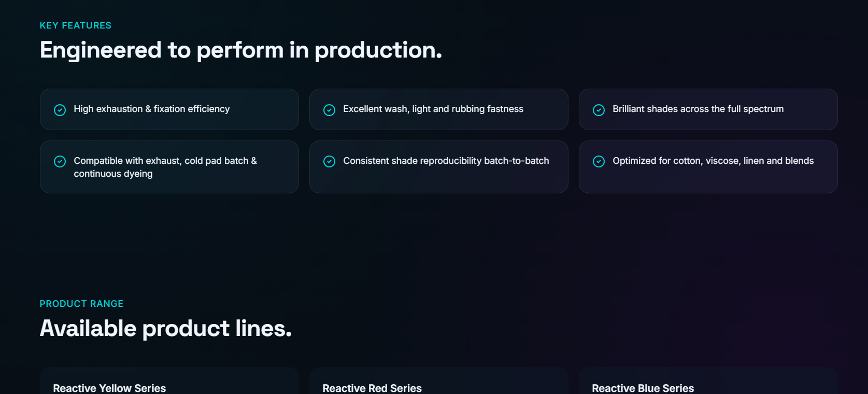The image size is (868, 394).
Task: Open the Reactive Blue Series product card
Action: click(708, 381)
